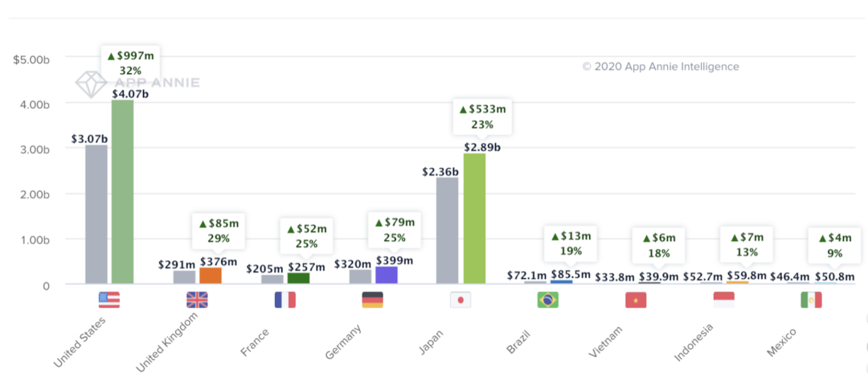Screen dimensions: 868x381
Task: Click the gray $3.07b United States bar
Action: point(96,214)
